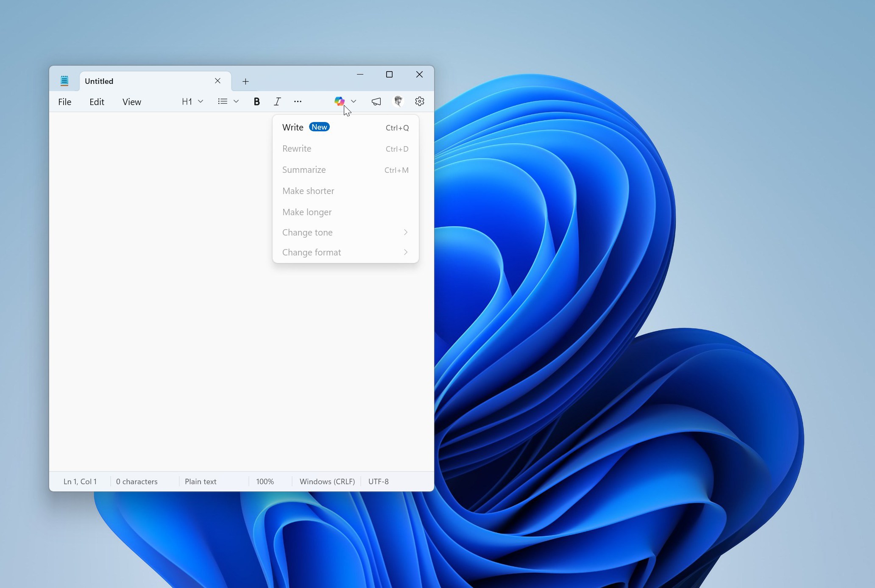Select Make shorter option
This screenshot has height=588, width=875.
[x=308, y=191]
